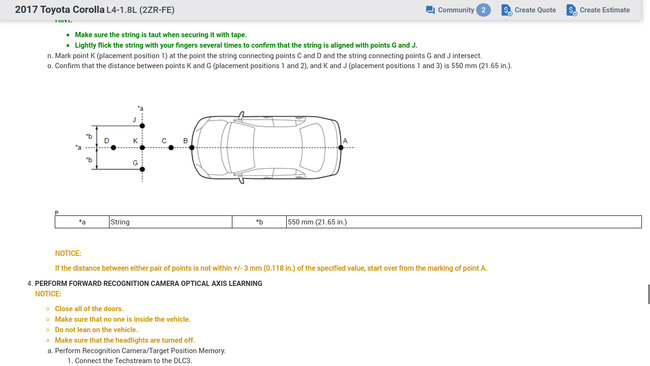650x366 pixels.
Task: Select Create Quote
Action: pos(535,10)
